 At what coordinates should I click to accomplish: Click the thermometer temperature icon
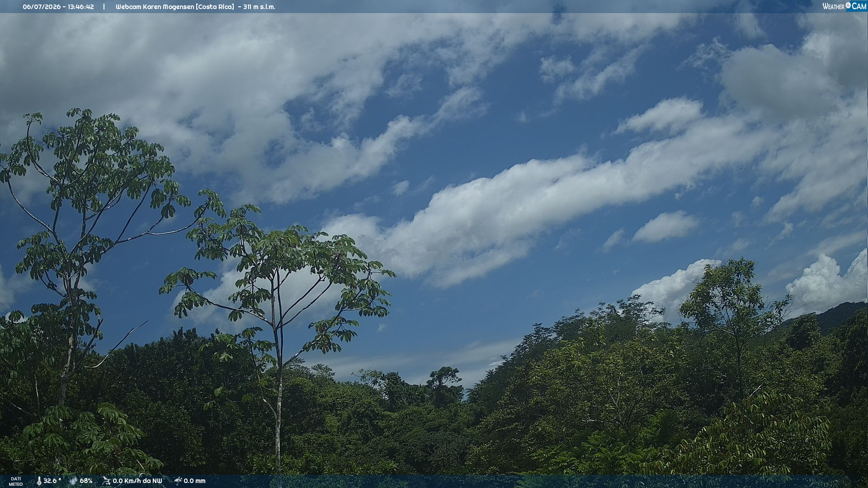click(39, 481)
